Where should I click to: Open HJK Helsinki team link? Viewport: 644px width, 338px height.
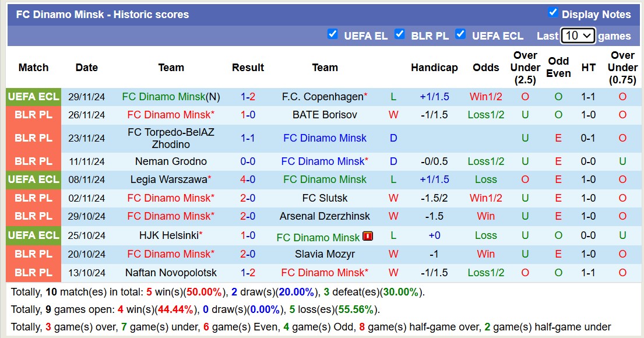(x=168, y=235)
